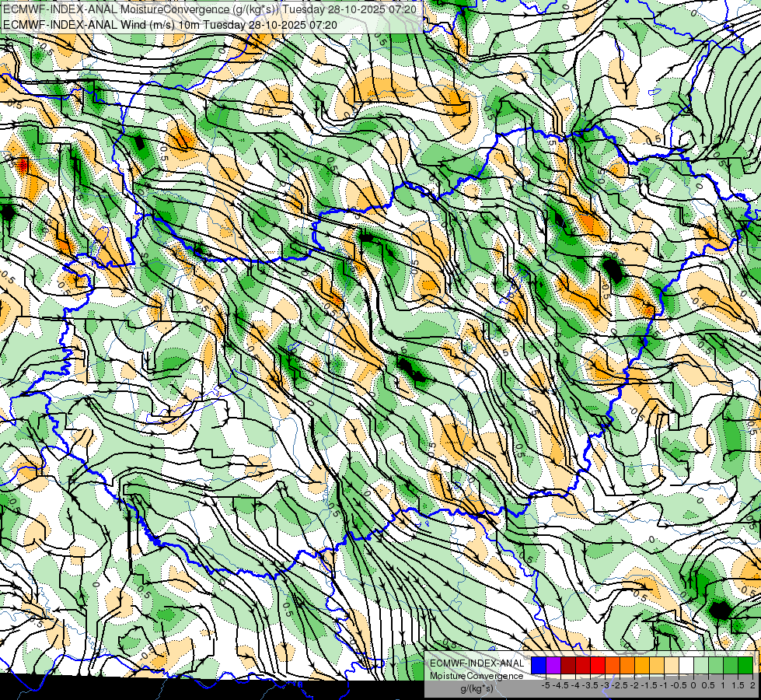Click the darkest green swatch left of 2
This screenshot has width=761, height=700.
[x=745, y=665]
